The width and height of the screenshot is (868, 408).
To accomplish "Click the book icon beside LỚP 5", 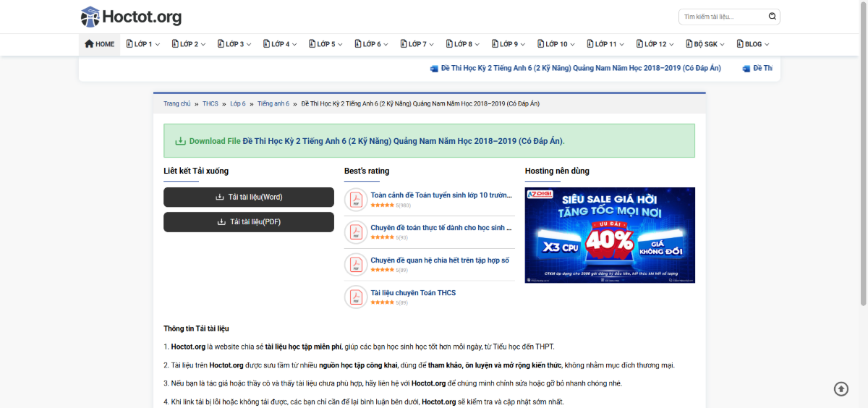I will tap(312, 44).
